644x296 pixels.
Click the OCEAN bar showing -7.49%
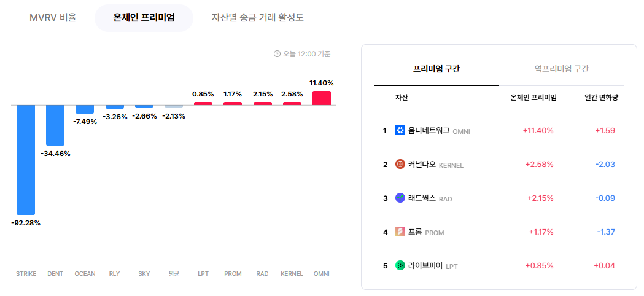(x=85, y=109)
